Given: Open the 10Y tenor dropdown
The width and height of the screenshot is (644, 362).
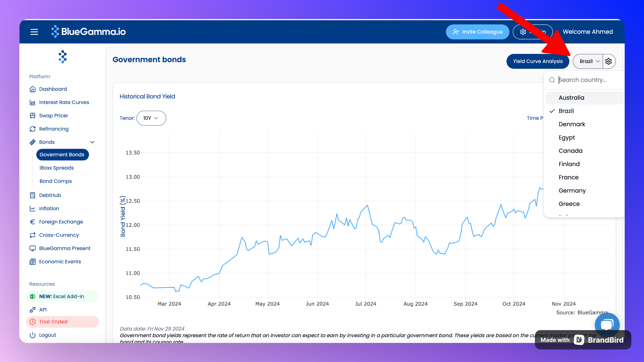Looking at the screenshot, I should pos(151,118).
